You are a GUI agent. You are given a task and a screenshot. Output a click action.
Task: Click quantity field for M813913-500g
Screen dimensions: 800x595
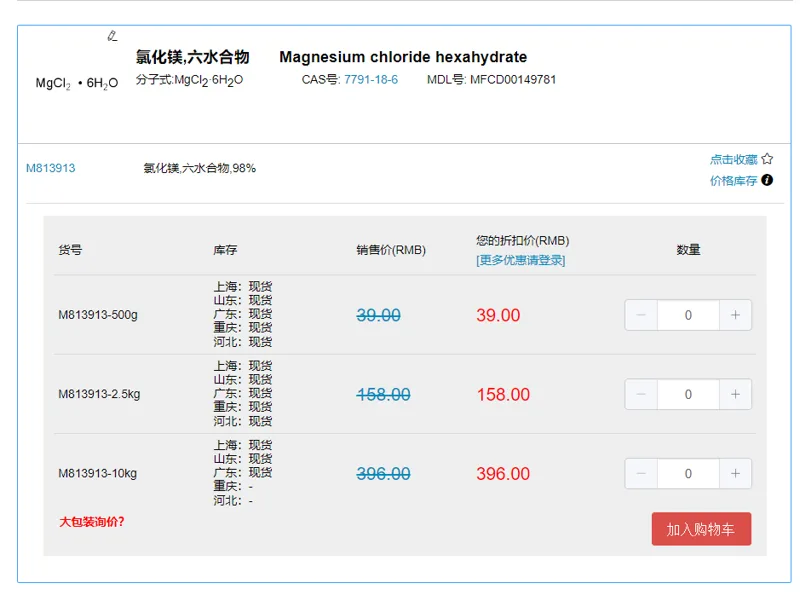click(688, 315)
